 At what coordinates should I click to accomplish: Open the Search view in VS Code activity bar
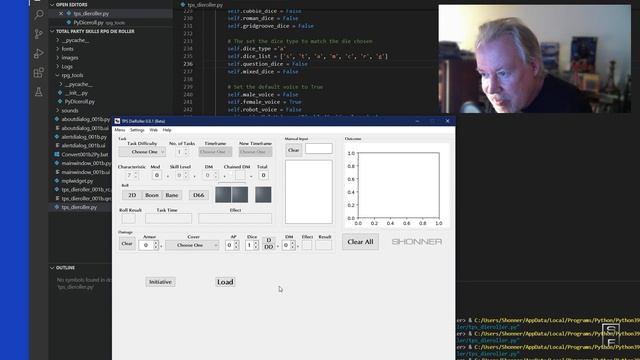pyautogui.click(x=39, y=15)
